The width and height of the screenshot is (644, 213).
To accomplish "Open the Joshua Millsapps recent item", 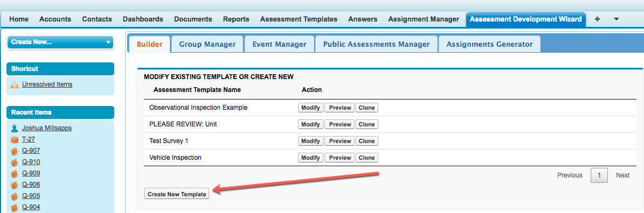I will 47,128.
